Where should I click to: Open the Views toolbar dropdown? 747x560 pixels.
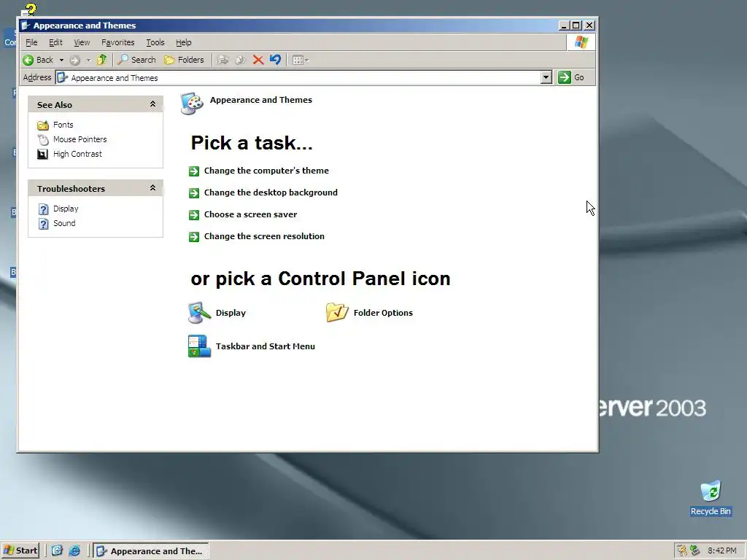(x=300, y=60)
